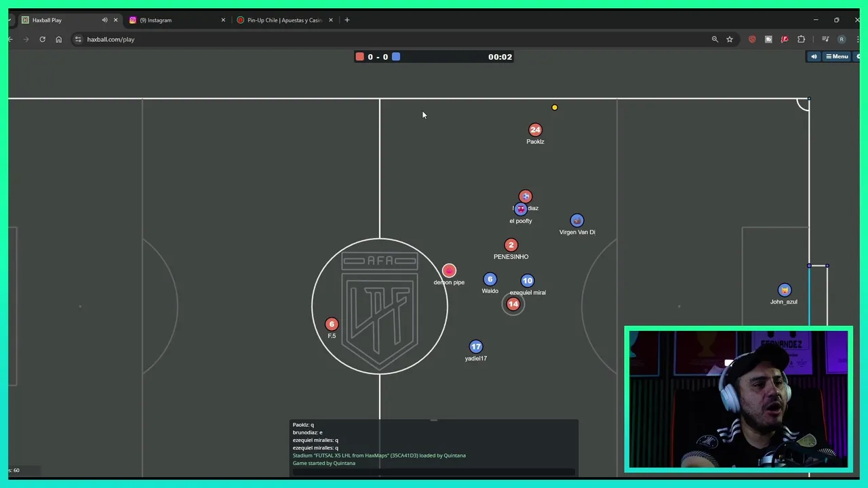This screenshot has height=488, width=868.
Task: Open the Haxball Menu button
Action: point(837,57)
